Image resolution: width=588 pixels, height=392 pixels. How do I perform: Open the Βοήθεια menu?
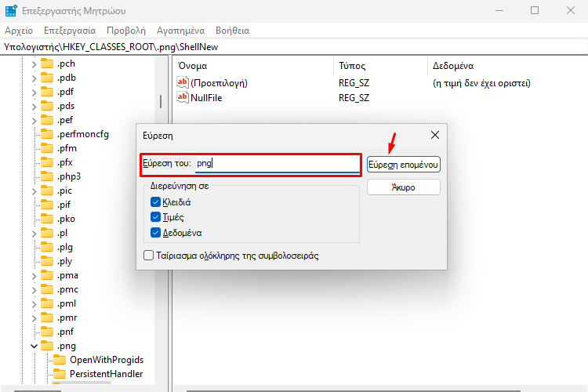pos(233,31)
